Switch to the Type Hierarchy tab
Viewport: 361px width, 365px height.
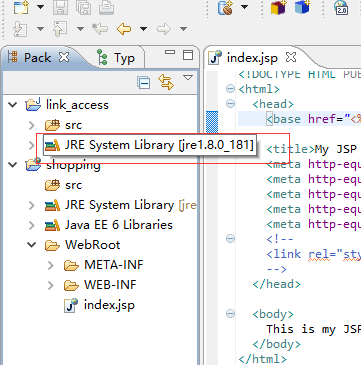[x=116, y=58]
